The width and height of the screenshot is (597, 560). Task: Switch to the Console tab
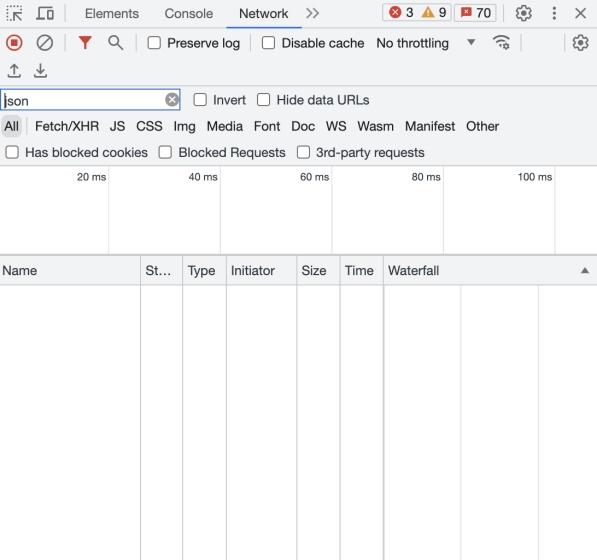pos(189,14)
